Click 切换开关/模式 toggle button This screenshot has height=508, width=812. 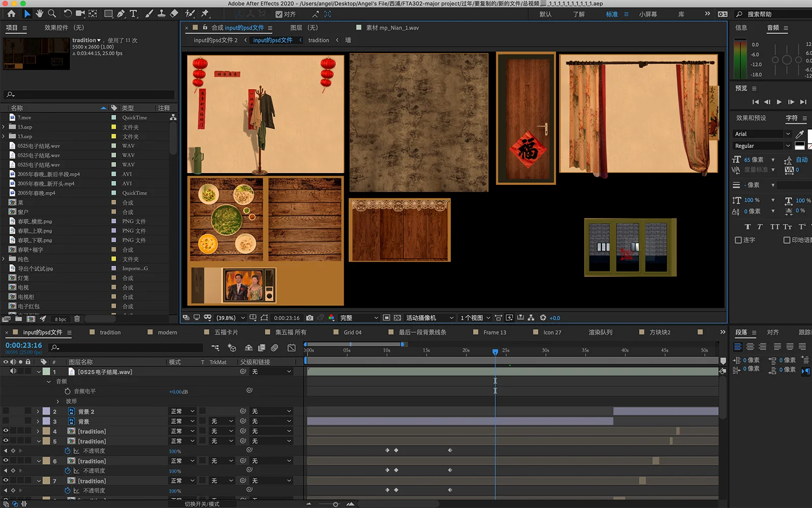pos(202,504)
